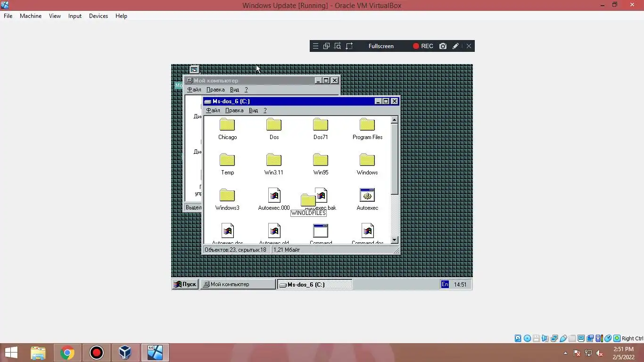Viewport: 644px width, 362px height.
Task: Open Вид menu in Ms-dos_6 (C:) window
Action: click(253, 110)
